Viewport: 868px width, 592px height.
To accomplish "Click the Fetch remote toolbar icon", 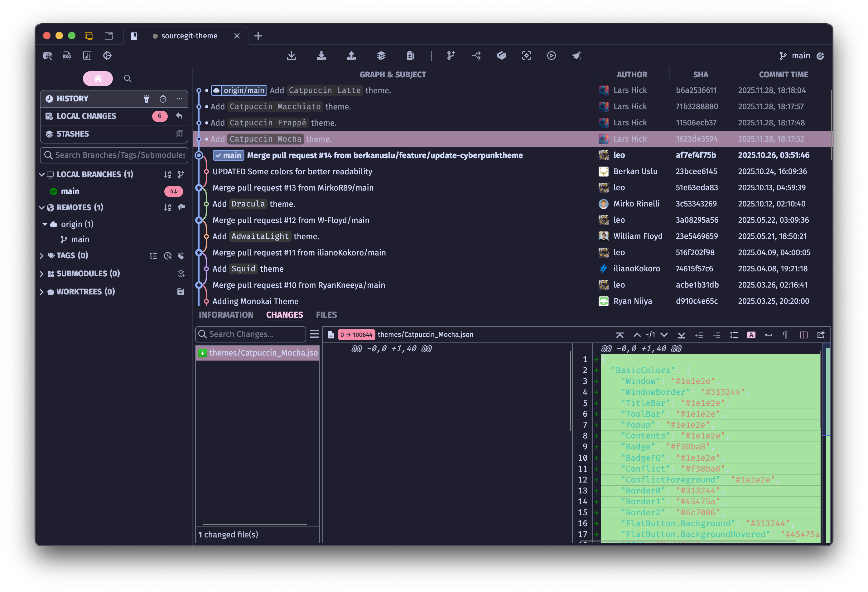I will [291, 56].
